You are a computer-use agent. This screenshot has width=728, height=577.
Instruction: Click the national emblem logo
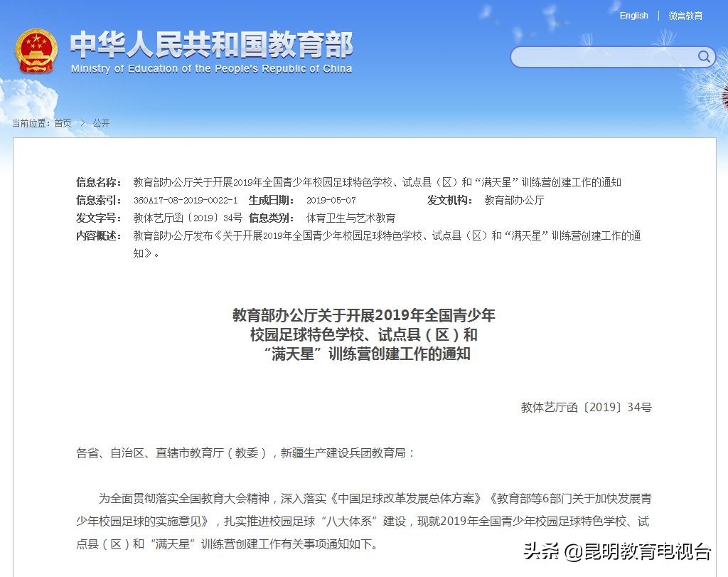click(x=36, y=52)
